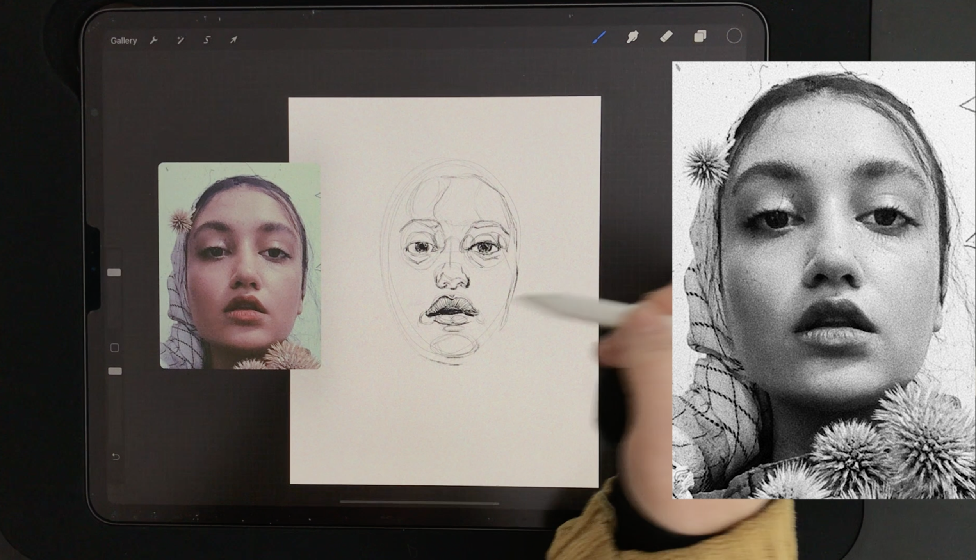Open the color picker circle
Image resolution: width=976 pixels, height=560 pixels.
734,36
